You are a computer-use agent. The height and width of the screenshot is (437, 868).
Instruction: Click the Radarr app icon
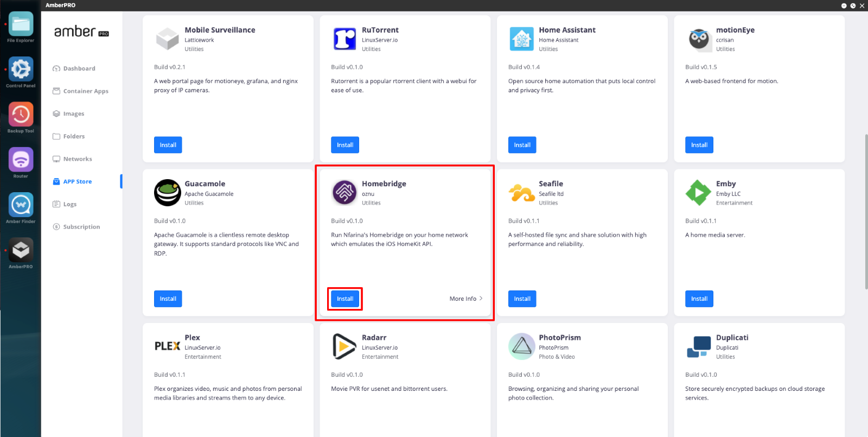point(344,346)
